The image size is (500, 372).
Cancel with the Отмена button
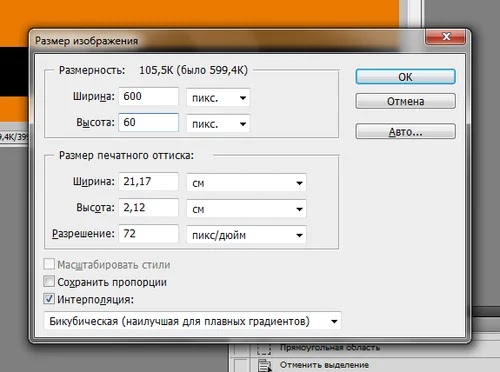(x=405, y=101)
